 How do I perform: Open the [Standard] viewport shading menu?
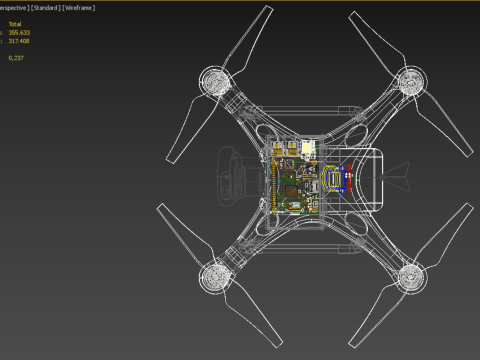point(46,8)
